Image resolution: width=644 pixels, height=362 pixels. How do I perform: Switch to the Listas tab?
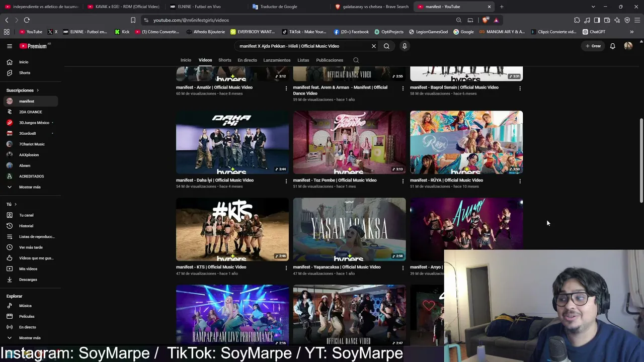[x=303, y=60]
